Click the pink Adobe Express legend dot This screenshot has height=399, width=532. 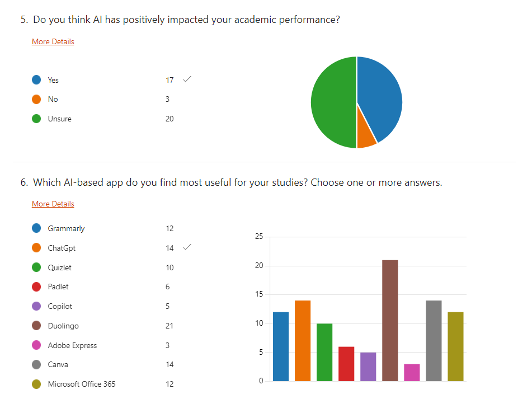(36, 345)
